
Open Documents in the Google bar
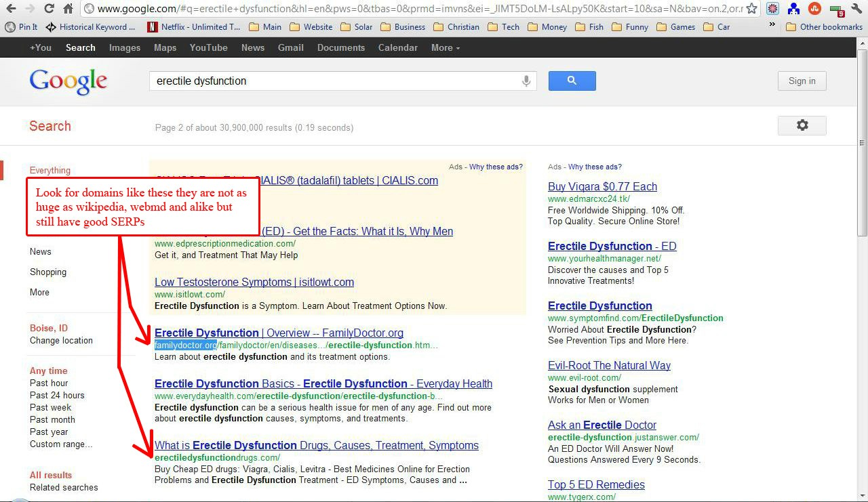(341, 47)
